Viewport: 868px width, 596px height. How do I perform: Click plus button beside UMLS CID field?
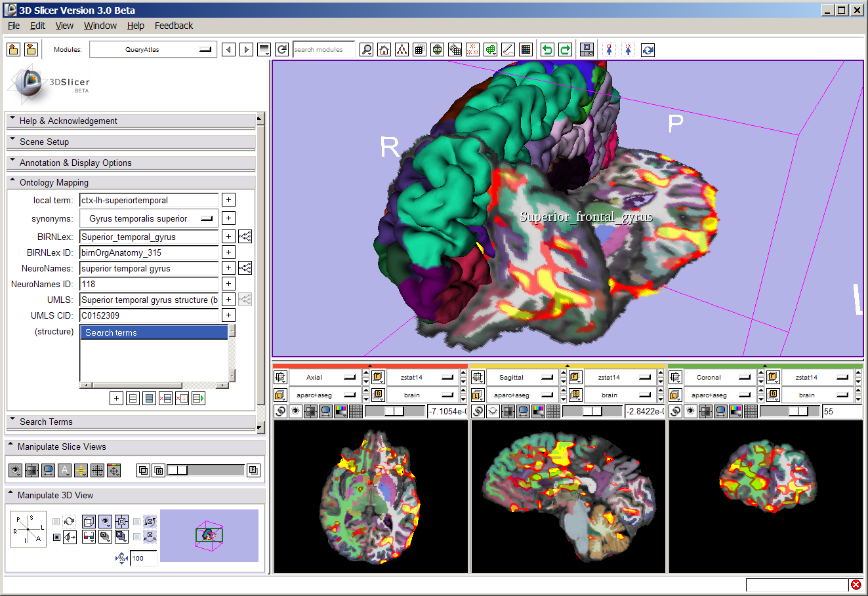tap(228, 315)
